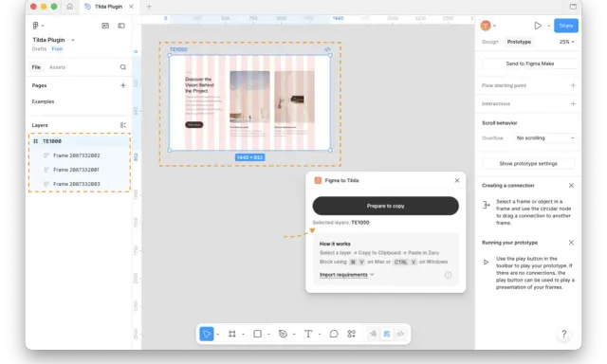Open search in left panel
Screen dimensions: 607x364
point(123,67)
